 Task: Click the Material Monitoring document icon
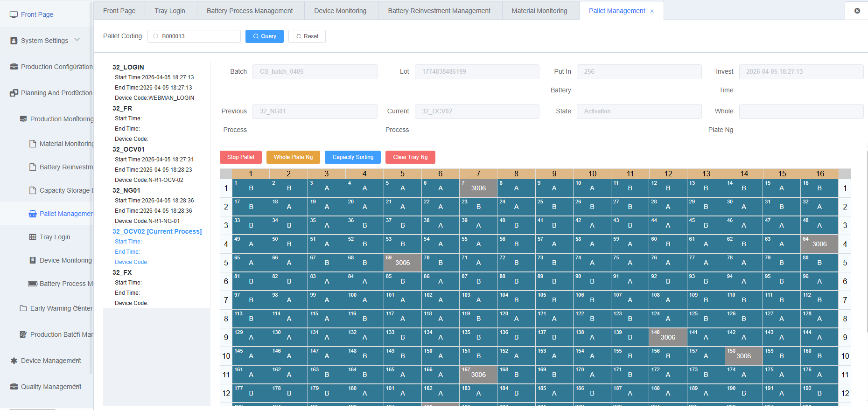[33, 144]
